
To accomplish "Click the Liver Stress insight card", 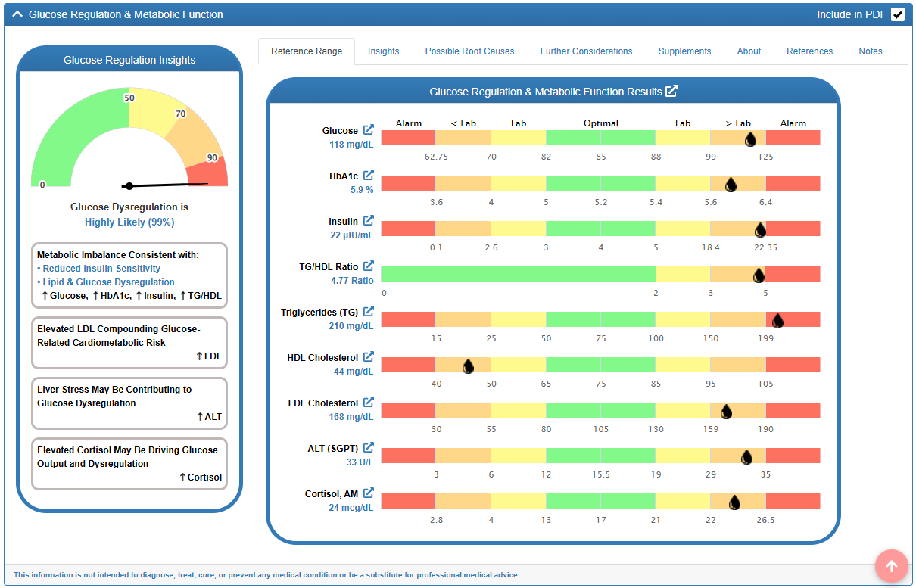I will tap(129, 405).
